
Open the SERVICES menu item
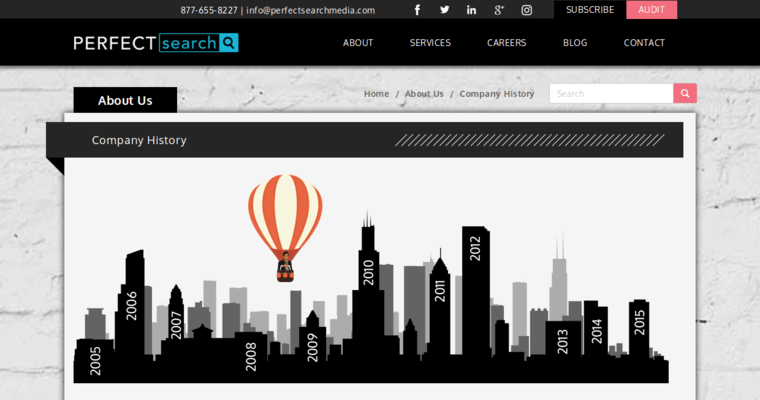[x=430, y=43]
